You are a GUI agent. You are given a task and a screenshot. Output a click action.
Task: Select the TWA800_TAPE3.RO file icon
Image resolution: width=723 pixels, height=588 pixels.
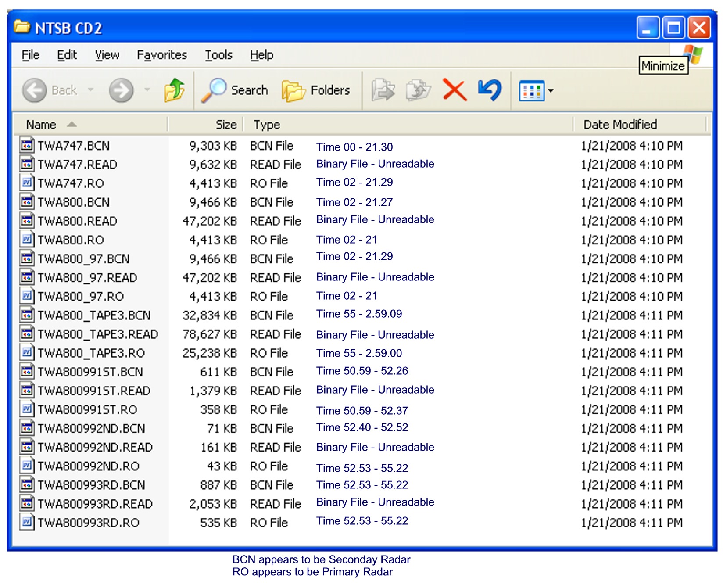tap(27, 352)
